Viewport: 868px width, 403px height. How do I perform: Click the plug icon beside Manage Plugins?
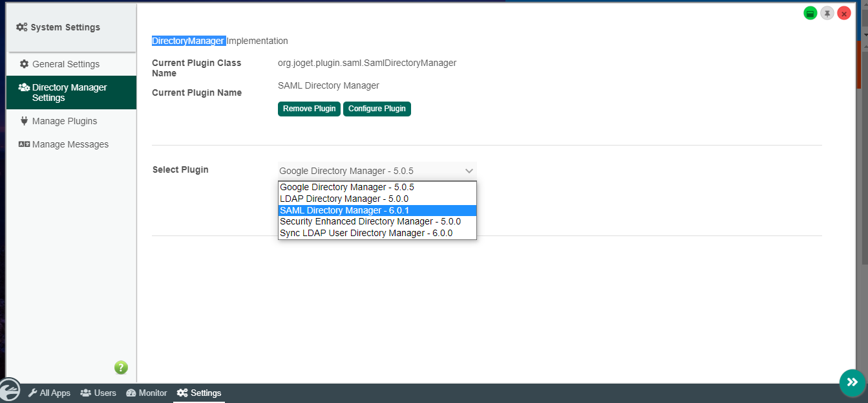click(25, 121)
